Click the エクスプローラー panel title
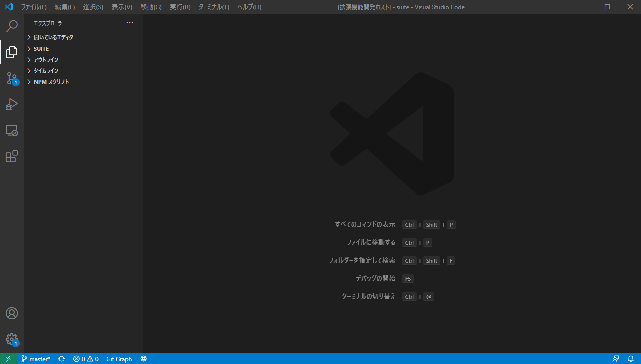This screenshot has width=641, height=364. [x=50, y=23]
